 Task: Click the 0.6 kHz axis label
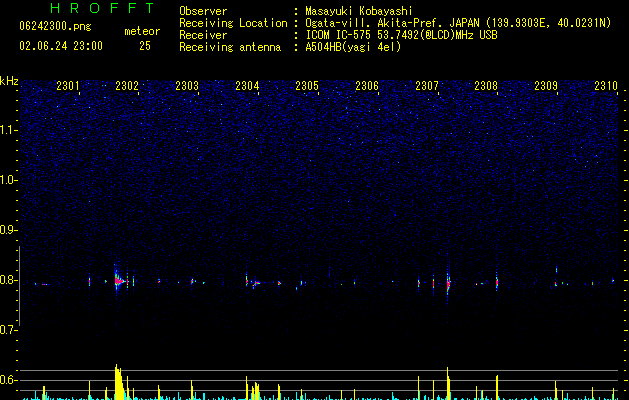click(8, 380)
